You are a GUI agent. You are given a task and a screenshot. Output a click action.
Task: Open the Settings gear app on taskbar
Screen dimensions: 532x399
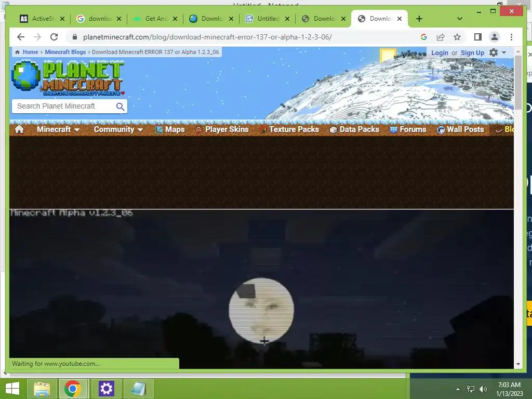pos(106,389)
